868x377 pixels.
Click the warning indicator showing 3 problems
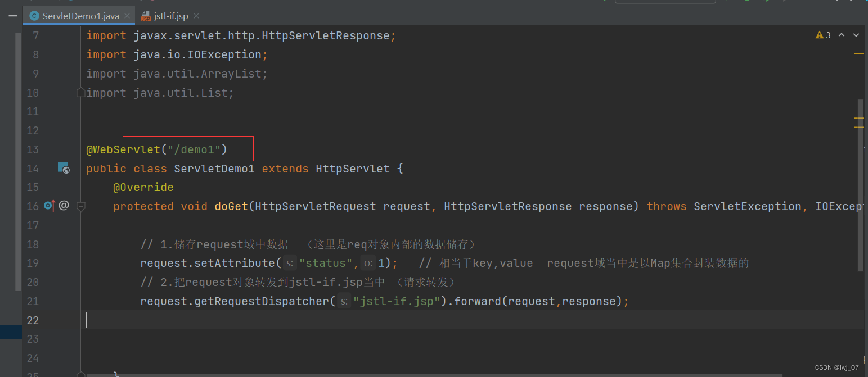823,35
